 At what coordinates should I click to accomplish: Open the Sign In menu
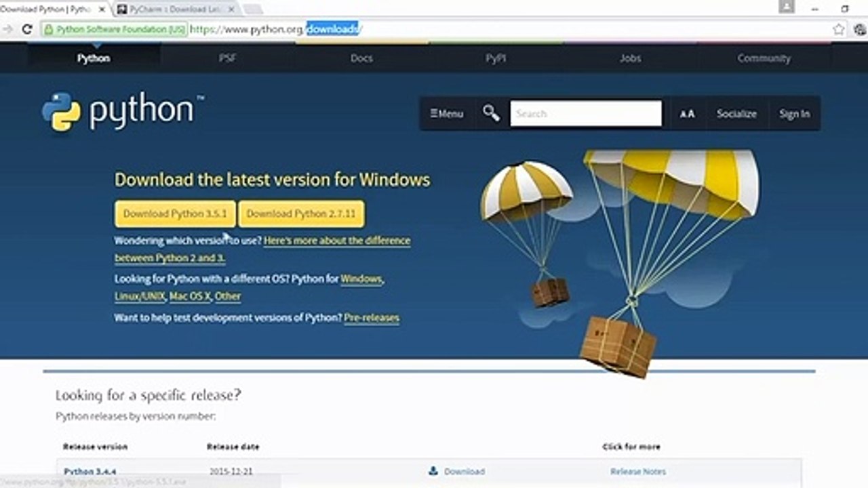(794, 114)
